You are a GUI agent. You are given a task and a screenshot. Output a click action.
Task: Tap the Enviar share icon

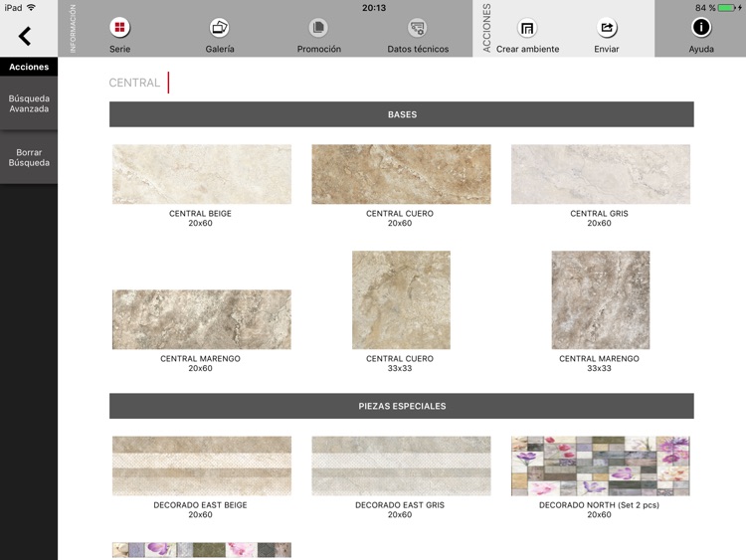pyautogui.click(x=607, y=28)
